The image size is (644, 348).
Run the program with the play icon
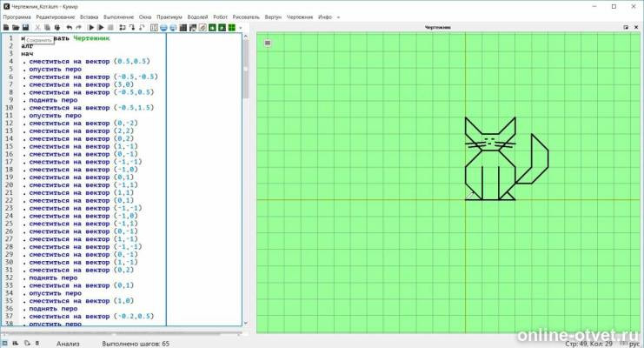pos(91,28)
